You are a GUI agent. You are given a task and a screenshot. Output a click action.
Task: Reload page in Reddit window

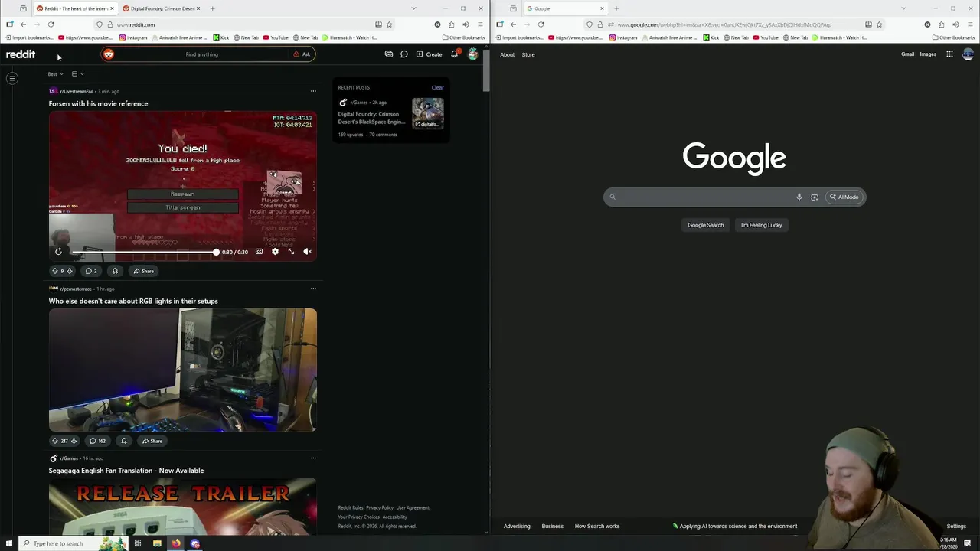pyautogui.click(x=51, y=24)
